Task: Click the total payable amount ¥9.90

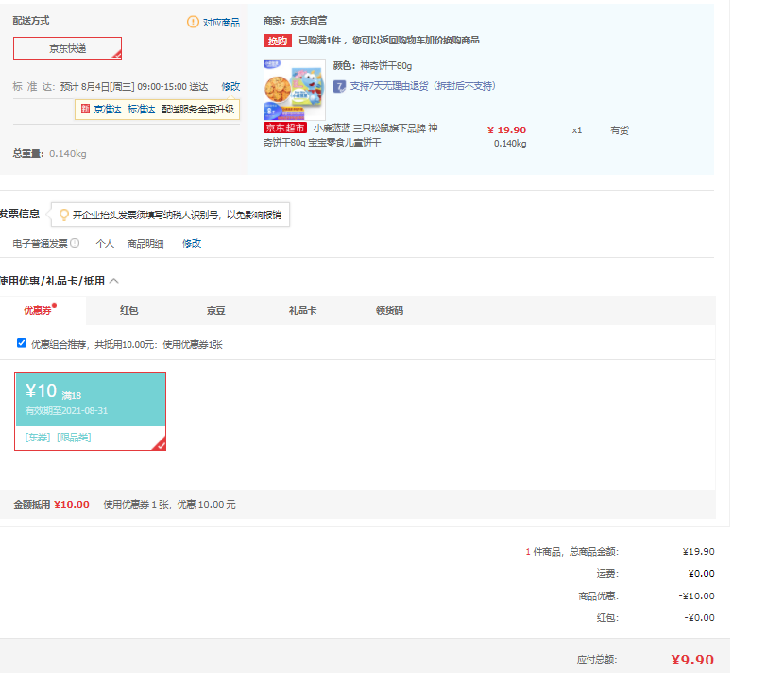Action: coord(692,660)
